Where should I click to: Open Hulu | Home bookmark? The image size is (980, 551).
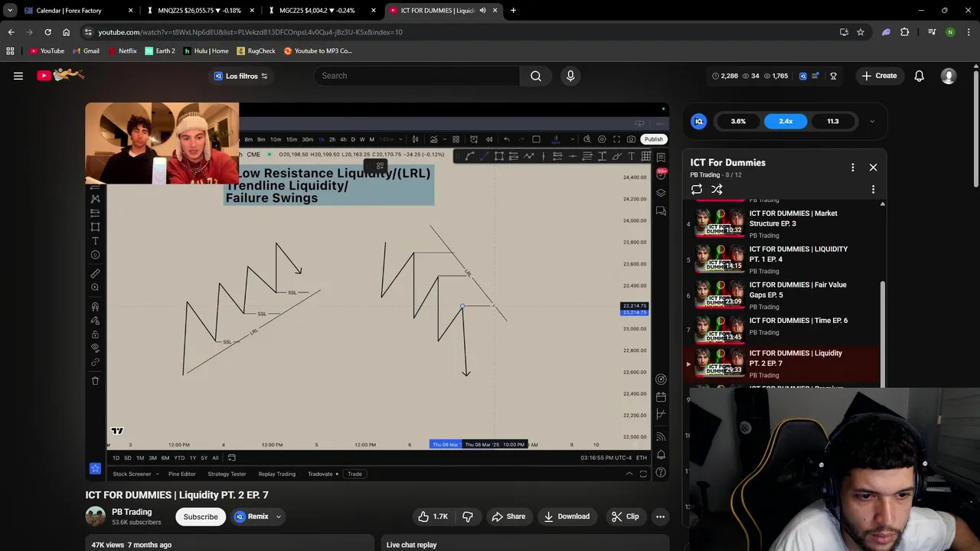tap(206, 51)
